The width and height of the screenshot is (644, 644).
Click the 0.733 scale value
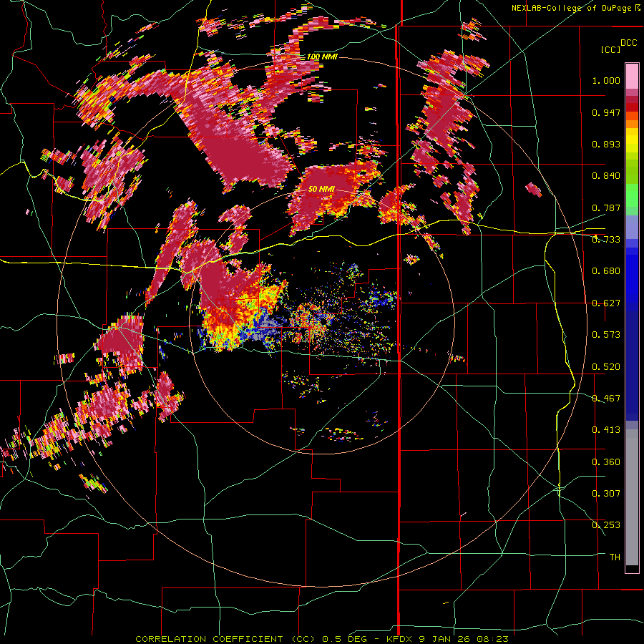[606, 240]
